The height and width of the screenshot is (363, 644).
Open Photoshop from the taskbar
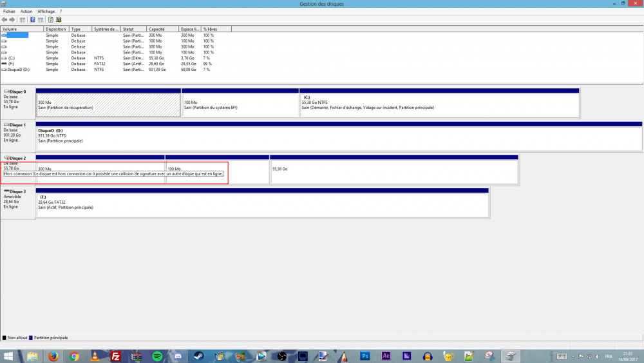pyautogui.click(x=365, y=357)
